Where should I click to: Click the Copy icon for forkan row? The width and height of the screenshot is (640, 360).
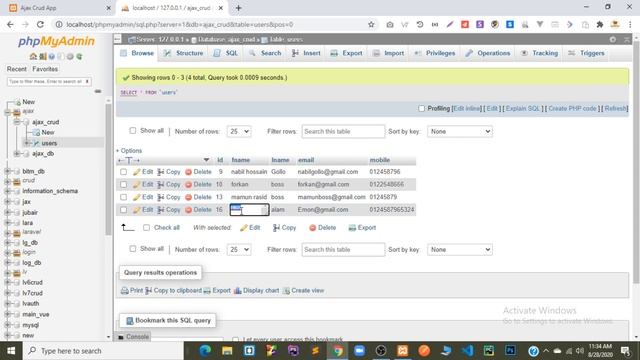coord(161,184)
